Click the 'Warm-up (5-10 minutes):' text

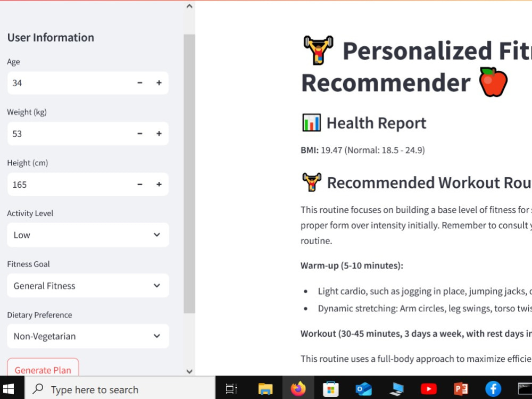point(352,265)
